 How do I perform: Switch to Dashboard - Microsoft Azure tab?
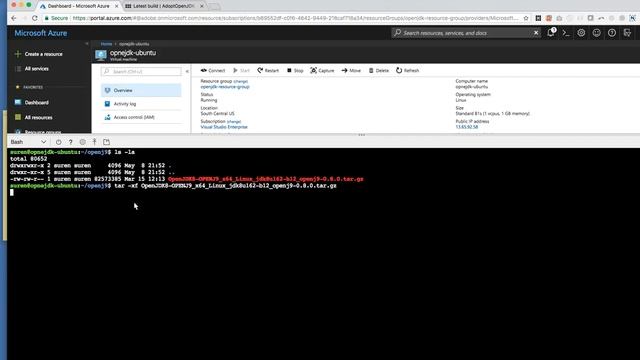(x=79, y=6)
